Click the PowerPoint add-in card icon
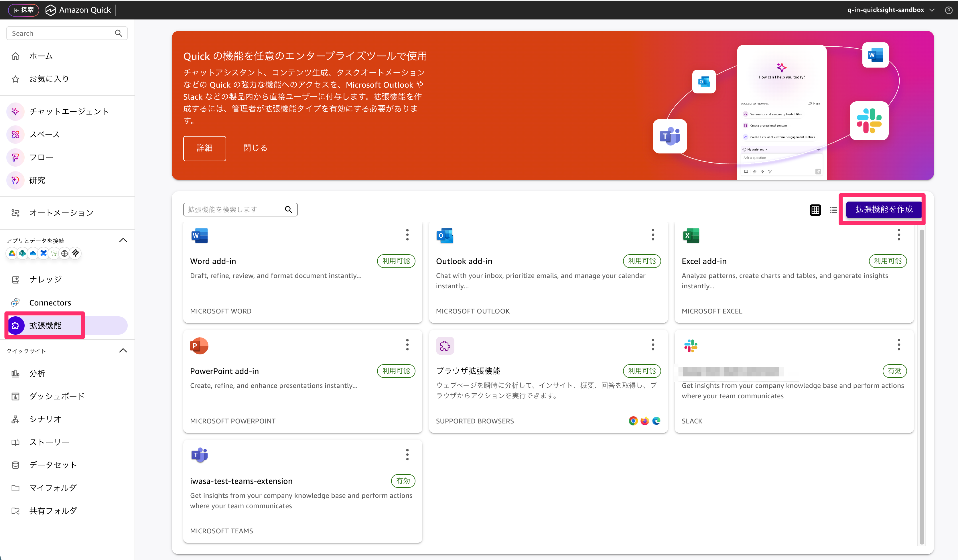 tap(199, 346)
